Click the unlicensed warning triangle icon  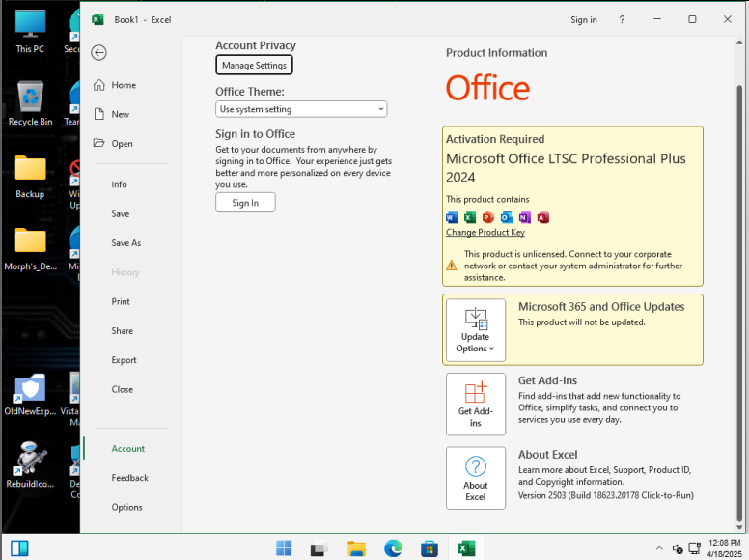(452, 266)
